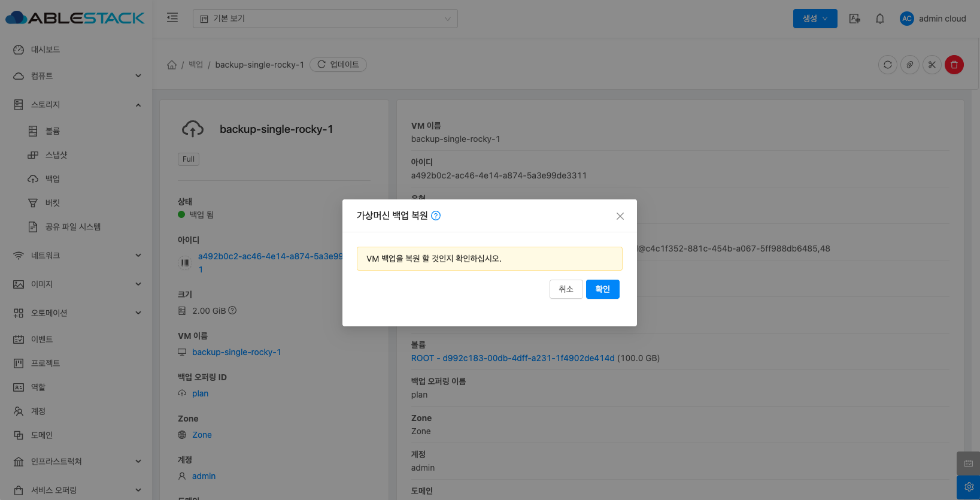This screenshot has height=500, width=980.
Task: Click the confirm (확인) button in dialog
Action: click(602, 289)
